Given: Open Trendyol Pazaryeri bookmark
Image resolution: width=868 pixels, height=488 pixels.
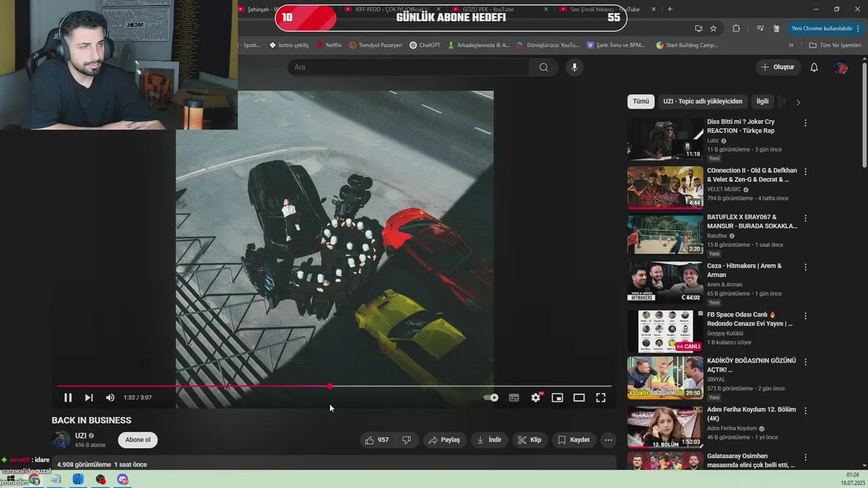Looking at the screenshot, I should pos(376,45).
